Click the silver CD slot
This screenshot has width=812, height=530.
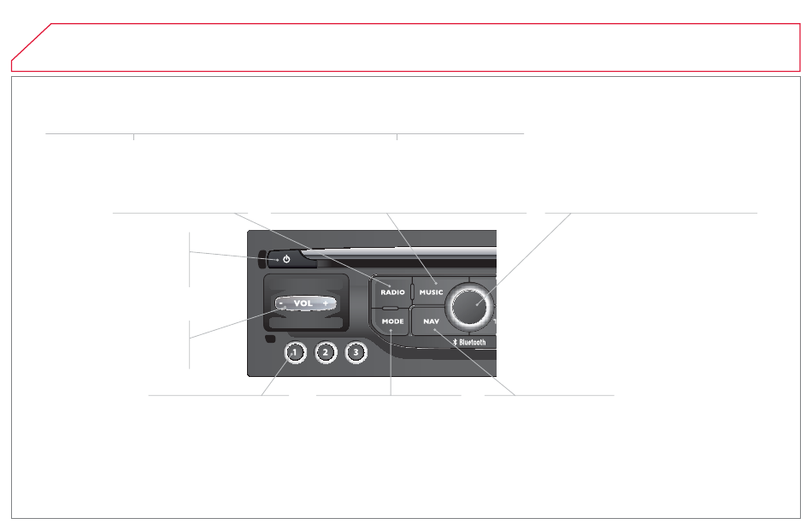(x=399, y=252)
